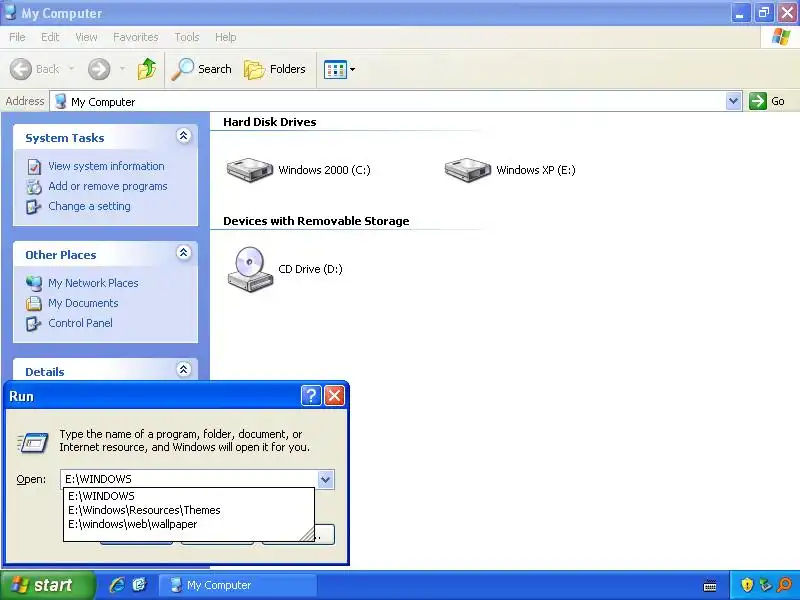Toggle the Folders pane
The image size is (800, 600).
pos(275,69)
